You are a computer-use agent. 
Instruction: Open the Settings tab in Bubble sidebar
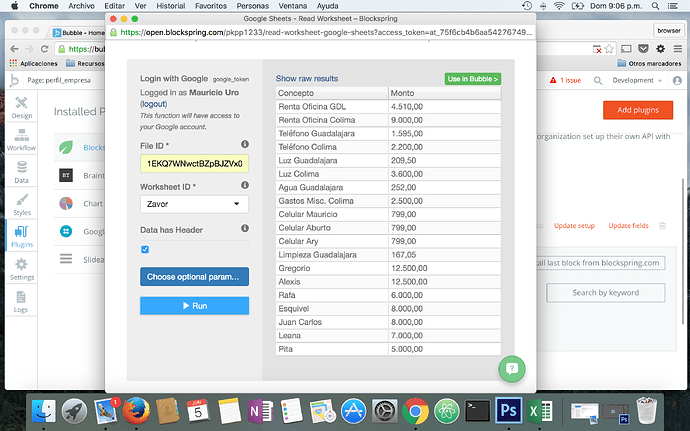(22, 269)
